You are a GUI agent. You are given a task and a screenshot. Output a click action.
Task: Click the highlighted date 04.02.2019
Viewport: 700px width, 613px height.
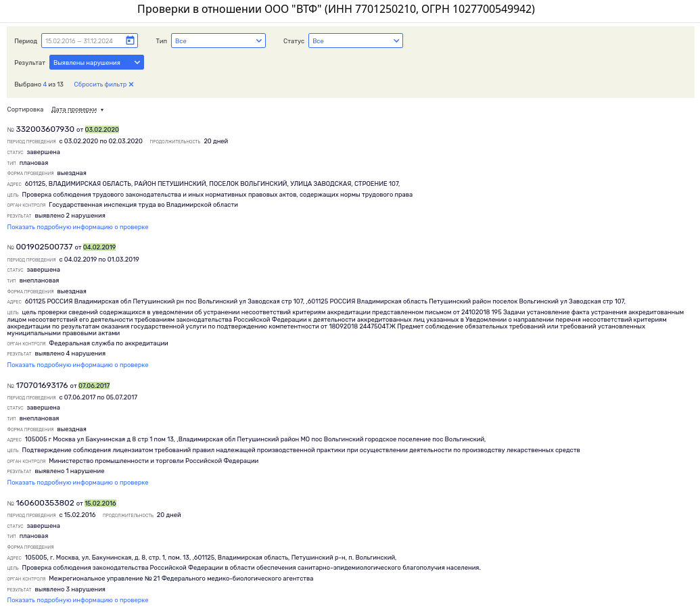pyautogui.click(x=99, y=247)
